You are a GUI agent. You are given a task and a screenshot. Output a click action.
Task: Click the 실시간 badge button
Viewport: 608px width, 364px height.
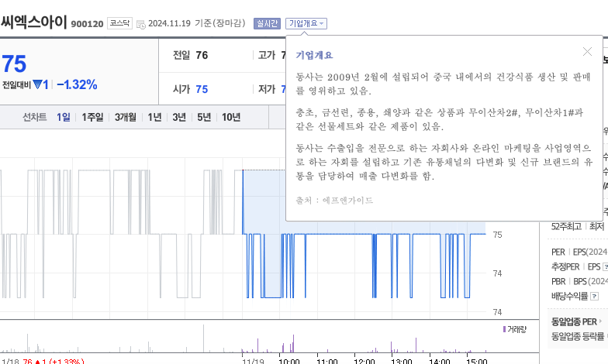tap(267, 23)
